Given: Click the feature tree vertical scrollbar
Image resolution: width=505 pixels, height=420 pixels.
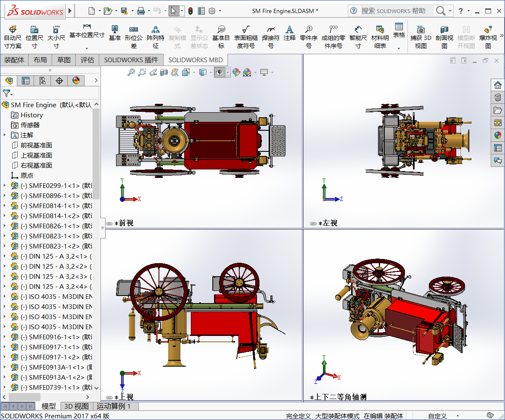Looking at the screenshot, I should pyautogui.click(x=96, y=154).
